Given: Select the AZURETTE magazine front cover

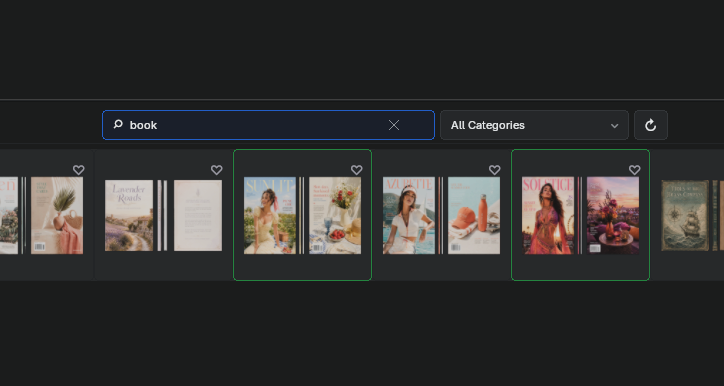Looking at the screenshot, I should [409, 216].
